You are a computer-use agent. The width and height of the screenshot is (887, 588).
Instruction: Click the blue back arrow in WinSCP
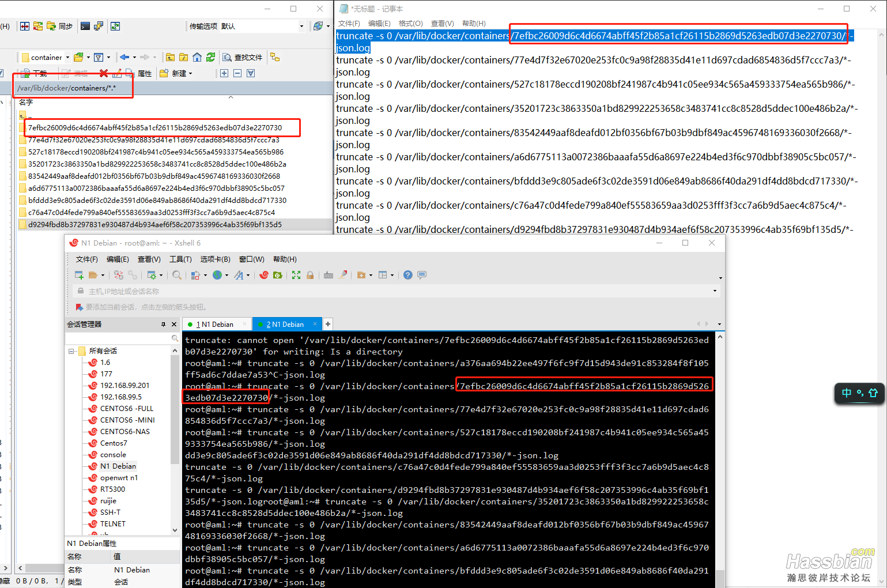(124, 57)
